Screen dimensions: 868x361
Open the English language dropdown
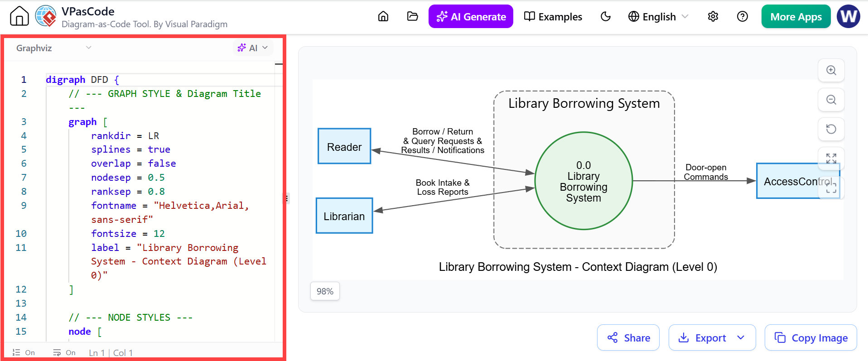coord(658,17)
